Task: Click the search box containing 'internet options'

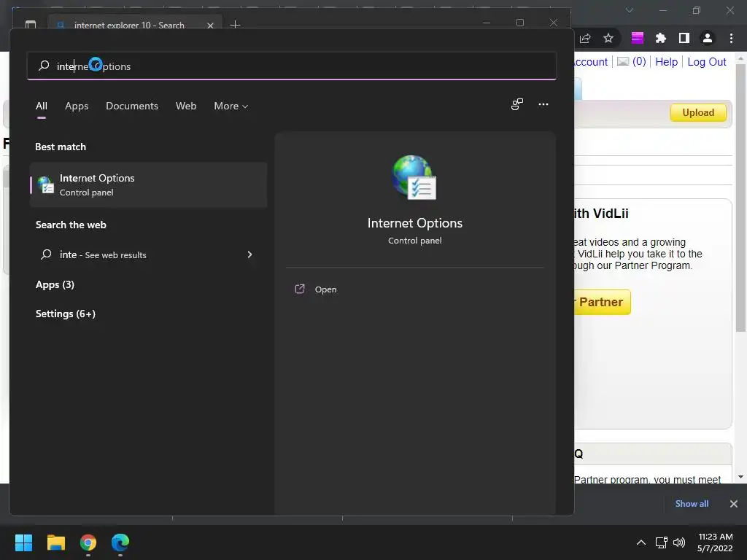Action: point(292,66)
